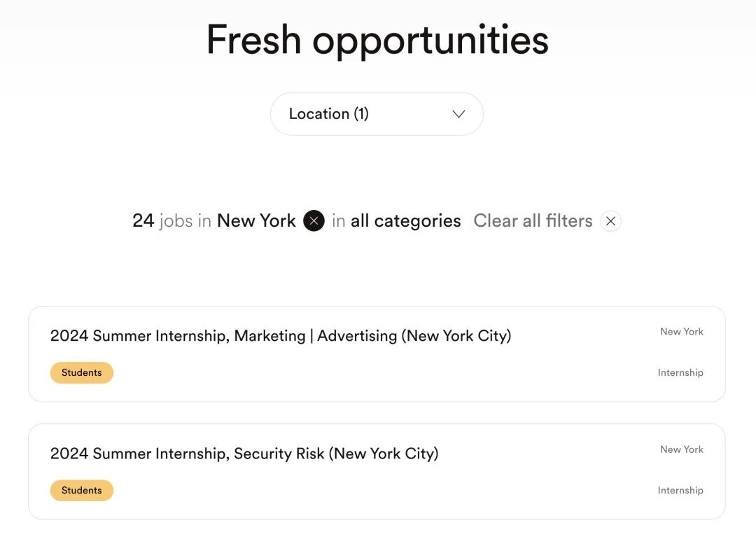Click New York label on Marketing internship card
Screen dimensions: 756x541
click(681, 332)
